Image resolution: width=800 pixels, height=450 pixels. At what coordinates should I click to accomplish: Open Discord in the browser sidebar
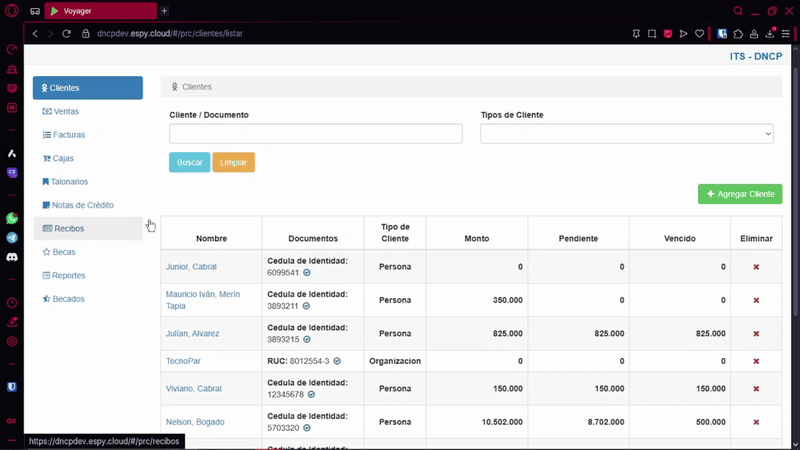pos(12,258)
